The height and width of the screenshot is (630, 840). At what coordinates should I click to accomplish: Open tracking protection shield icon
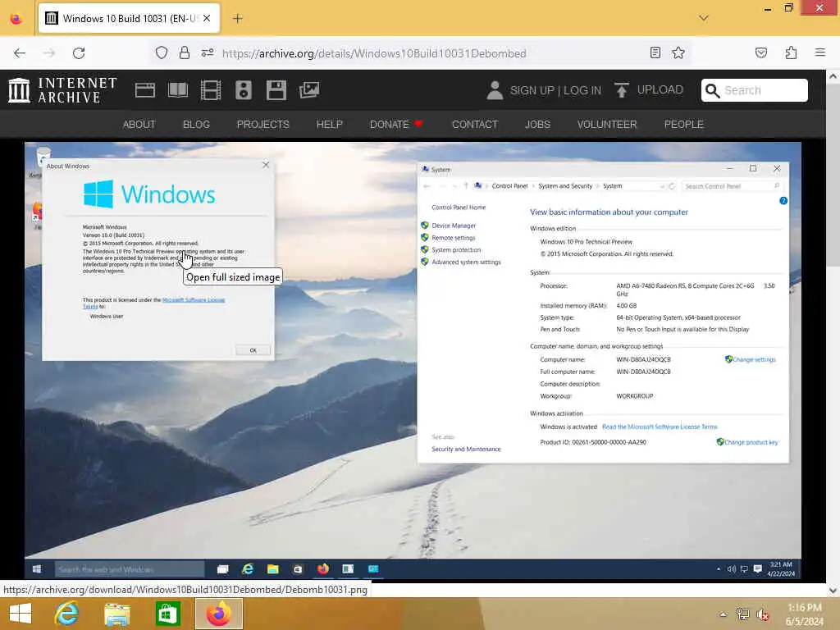click(x=162, y=53)
